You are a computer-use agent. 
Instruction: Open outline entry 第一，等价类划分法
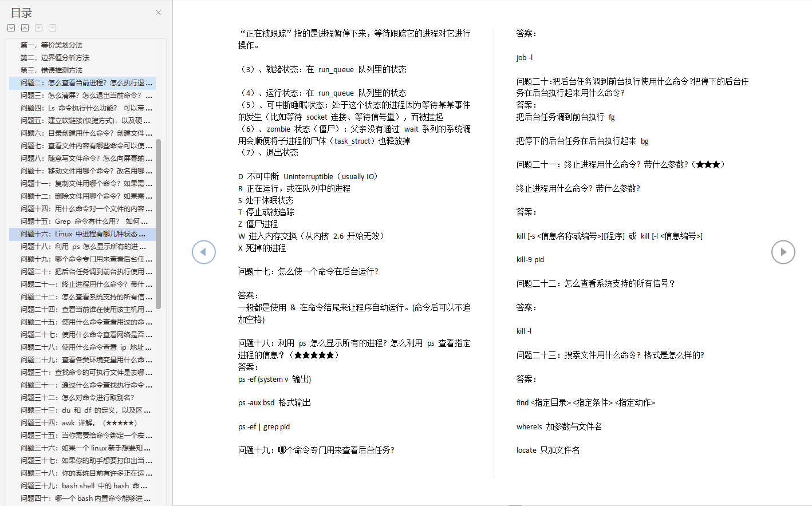point(52,45)
